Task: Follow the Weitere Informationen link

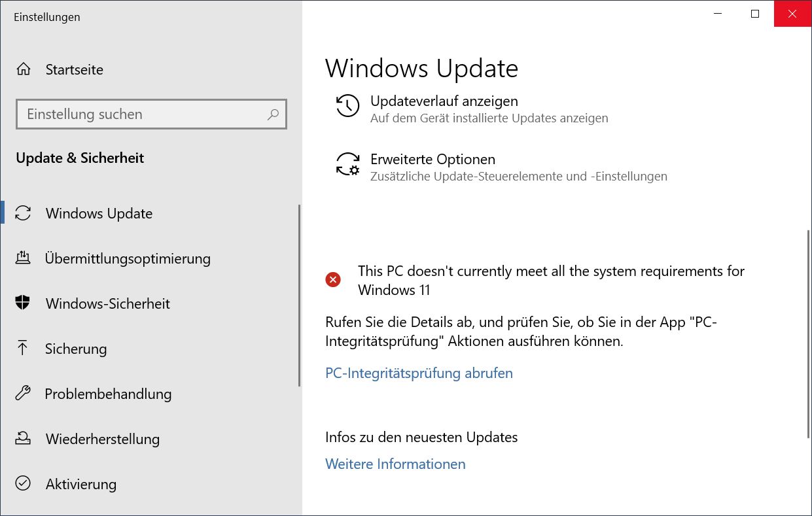Action: (x=395, y=464)
